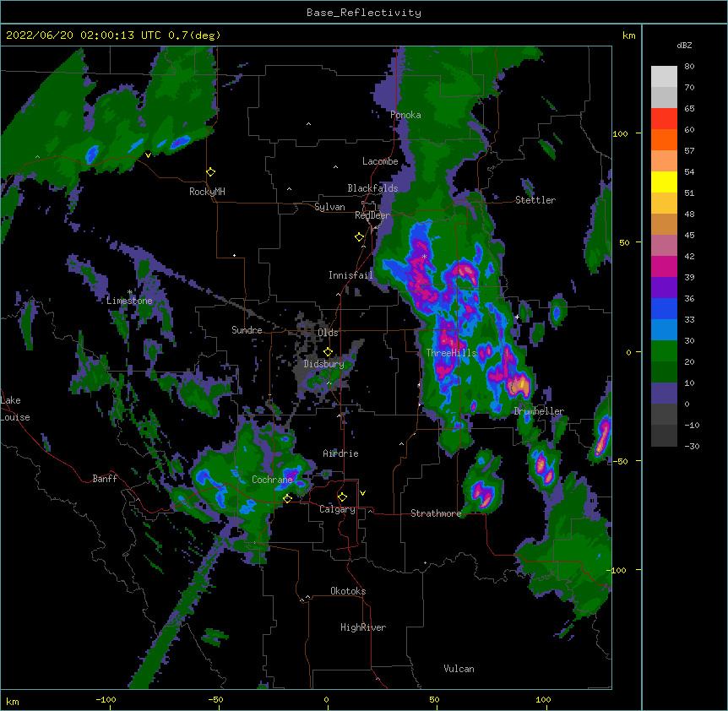Screen dimensions: 728x711
Task: Click the Blackfalds town label
Action: (x=372, y=188)
